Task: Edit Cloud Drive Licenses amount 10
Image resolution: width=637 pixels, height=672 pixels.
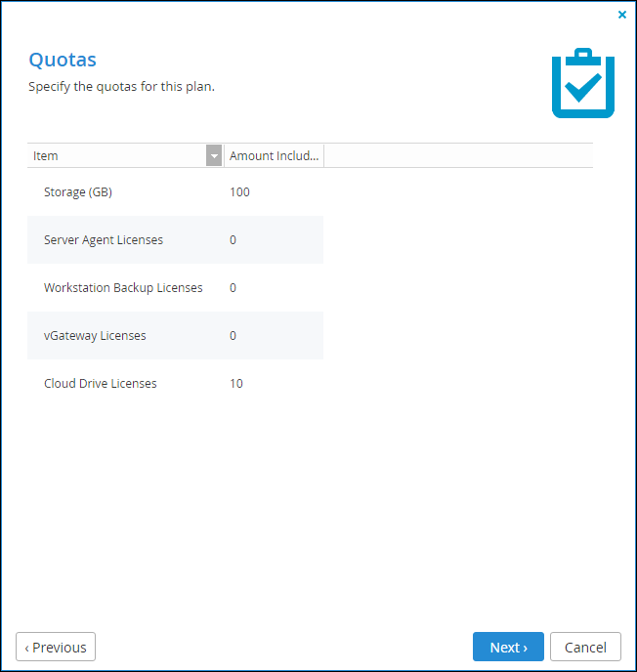Action: coord(236,383)
